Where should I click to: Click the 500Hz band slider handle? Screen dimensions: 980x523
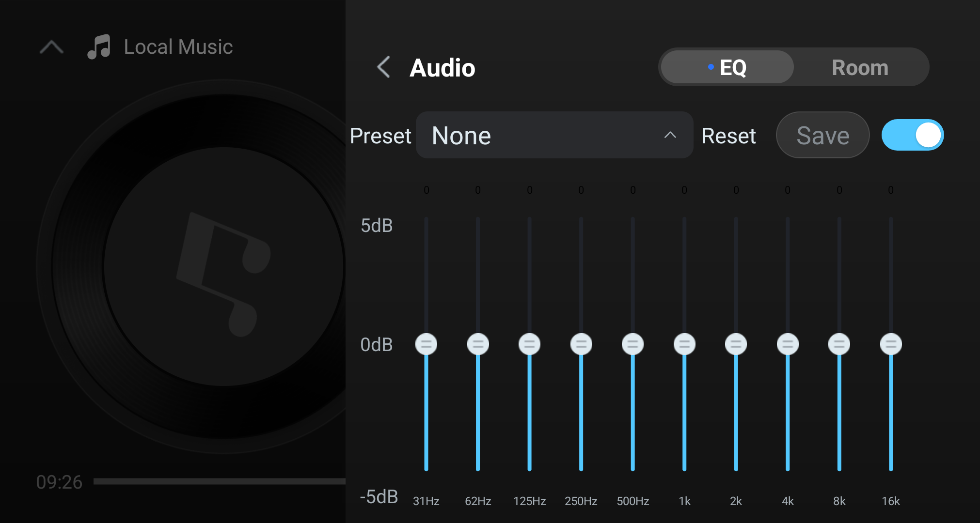(x=633, y=344)
